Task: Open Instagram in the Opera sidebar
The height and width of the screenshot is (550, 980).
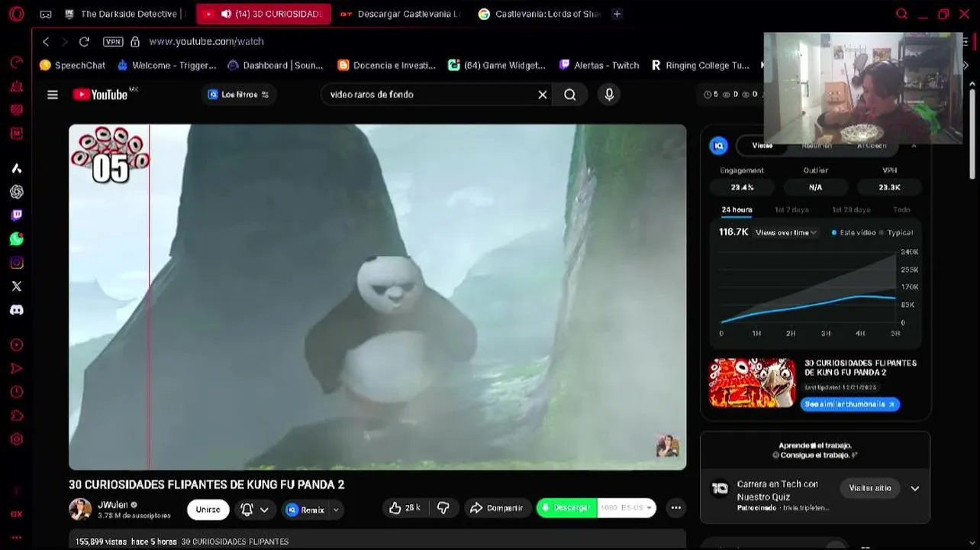Action: 17,263
